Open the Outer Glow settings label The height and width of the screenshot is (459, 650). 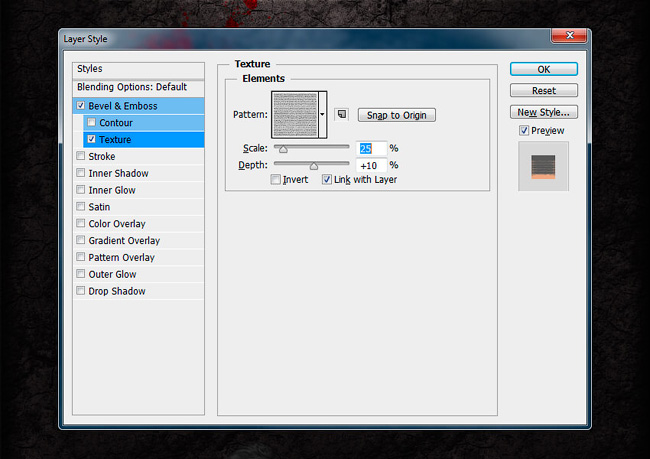coord(112,274)
